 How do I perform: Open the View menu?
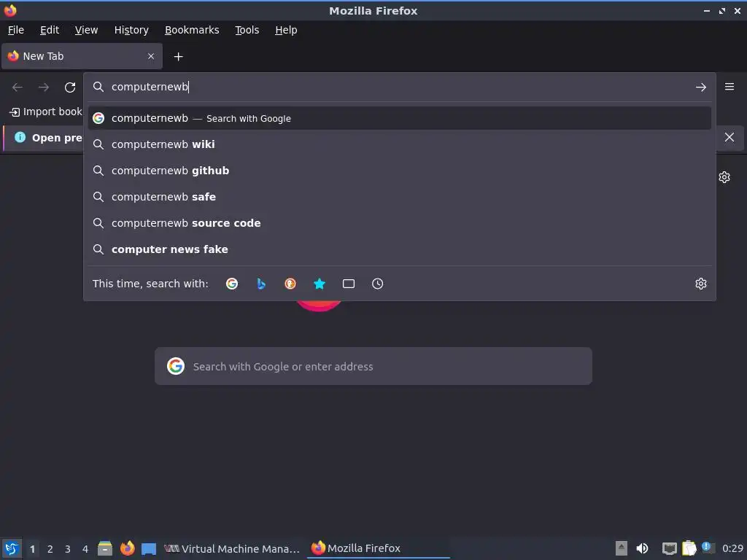pyautogui.click(x=86, y=30)
